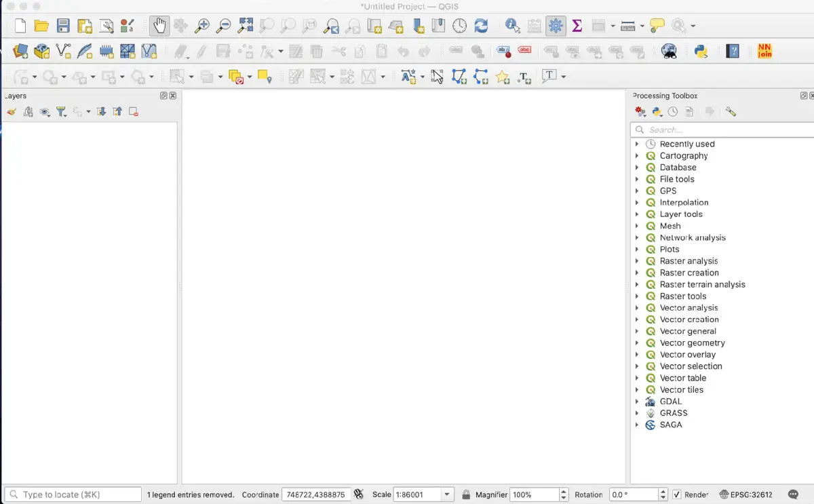This screenshot has width=814, height=504.
Task: Open the Temporal Controller clock icon
Action: (x=460, y=26)
